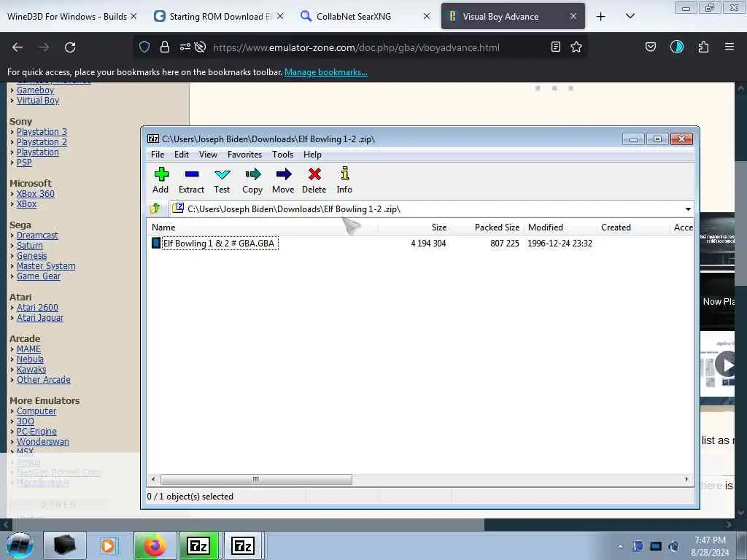Click the right arrow of 7-Zip scrollbar
747x560 pixels.
tap(686, 479)
